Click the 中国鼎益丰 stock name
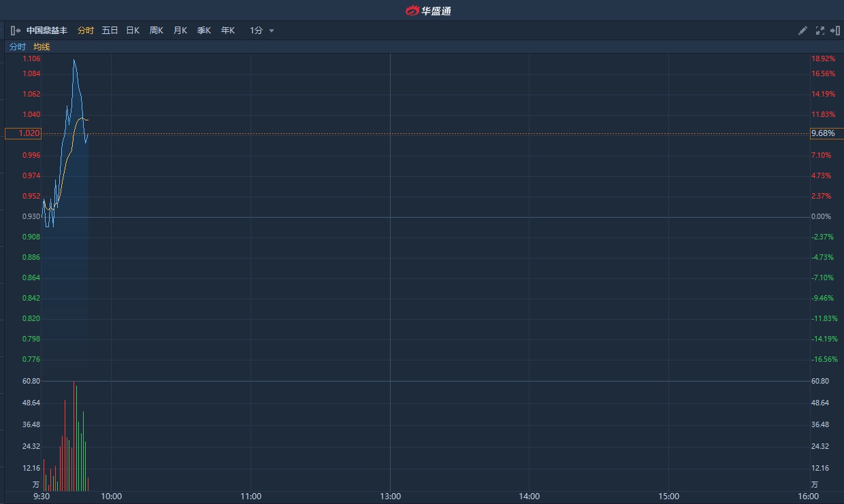Screen dimensions: 844x504 (x=47, y=31)
